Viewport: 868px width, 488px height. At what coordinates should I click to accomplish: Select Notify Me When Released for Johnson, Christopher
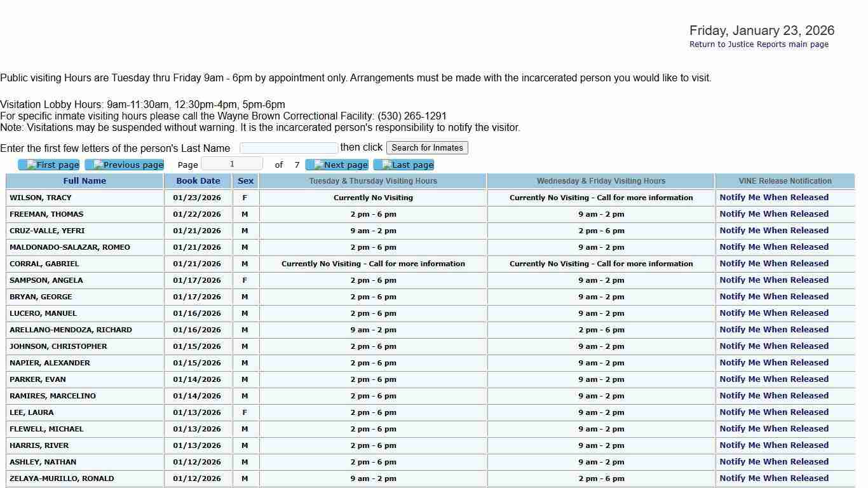point(774,346)
